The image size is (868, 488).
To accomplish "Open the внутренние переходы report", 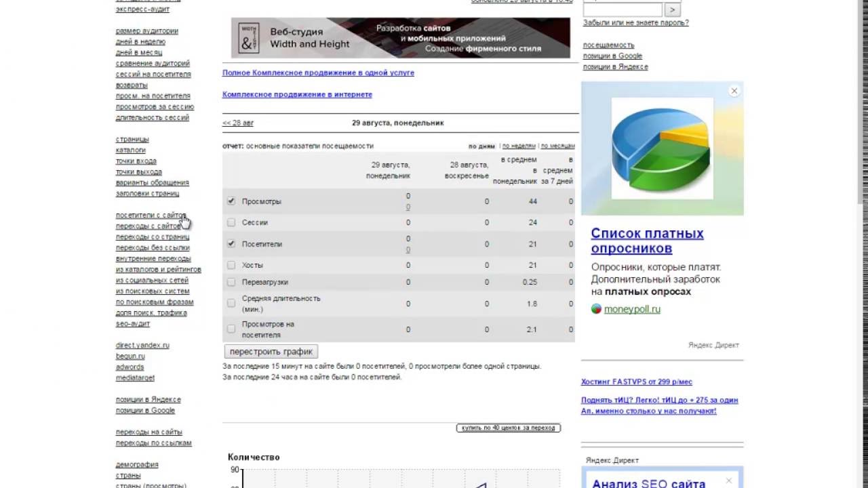I will (153, 258).
